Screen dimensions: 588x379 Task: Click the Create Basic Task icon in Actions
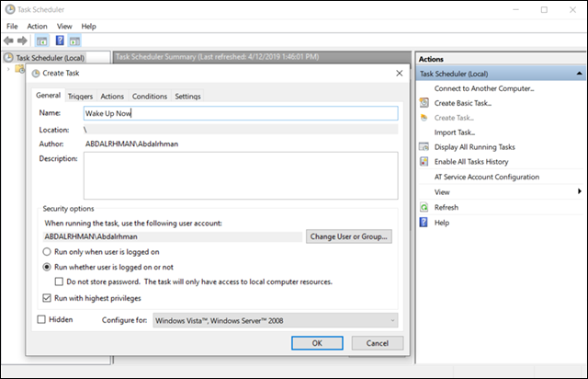coord(424,102)
